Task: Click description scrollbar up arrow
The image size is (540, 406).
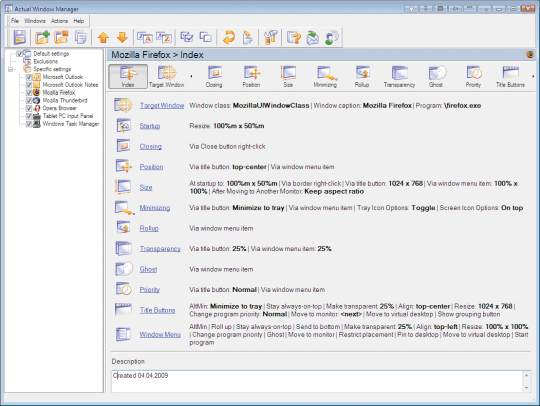Action: (527, 375)
